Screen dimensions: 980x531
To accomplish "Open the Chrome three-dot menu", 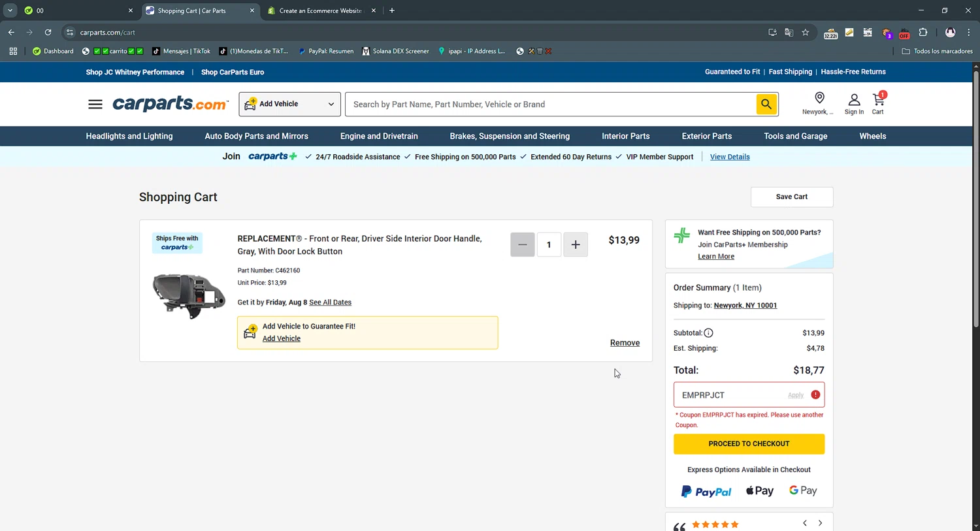I will [969, 32].
